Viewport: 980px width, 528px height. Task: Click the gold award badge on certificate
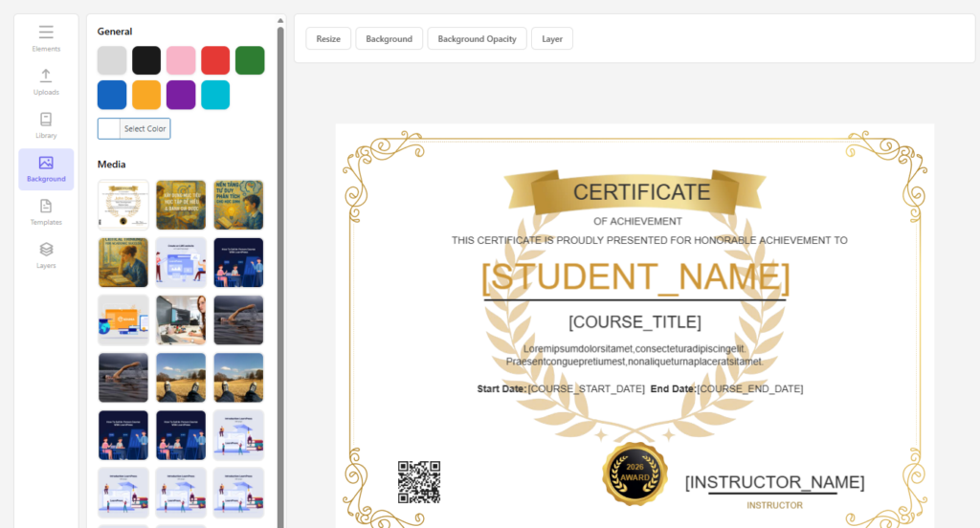635,473
